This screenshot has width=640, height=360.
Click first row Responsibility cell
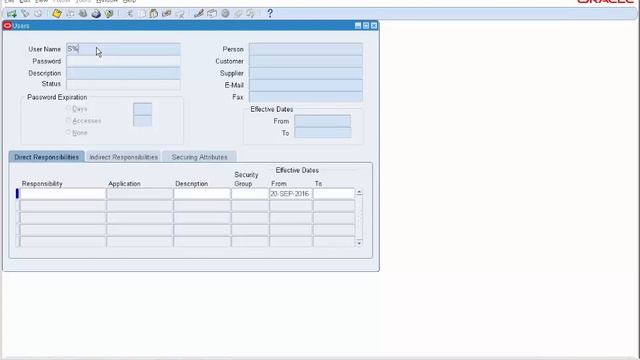point(63,193)
